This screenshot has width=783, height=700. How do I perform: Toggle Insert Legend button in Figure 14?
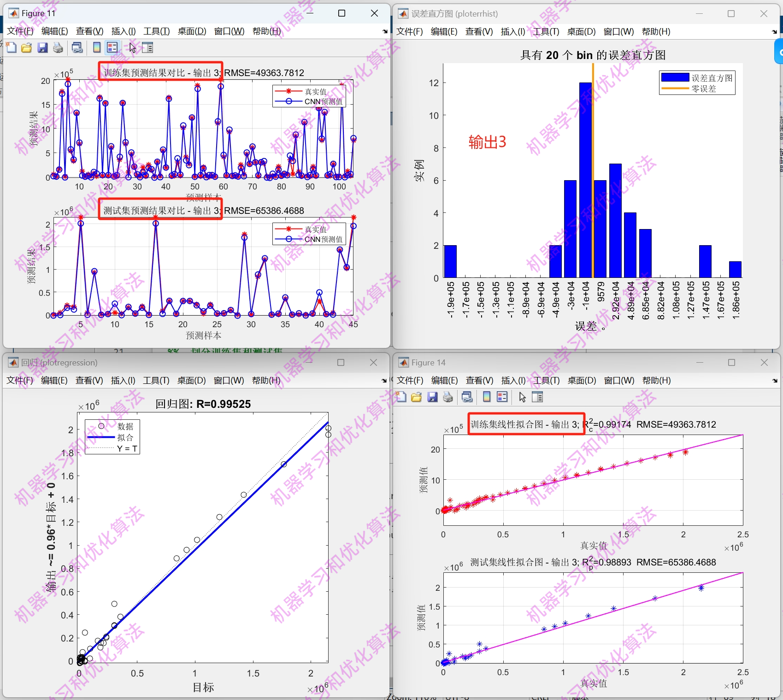502,397
